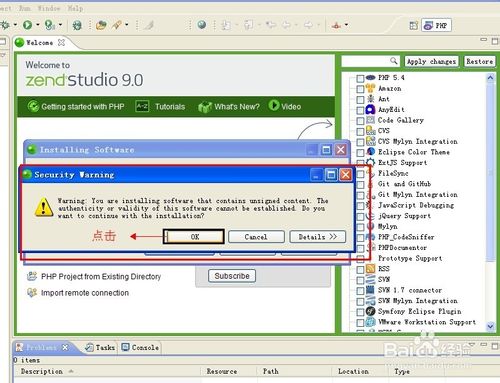Open the red ship icon dropdown arrow
This screenshot has width=500, height=383.
(346, 25)
